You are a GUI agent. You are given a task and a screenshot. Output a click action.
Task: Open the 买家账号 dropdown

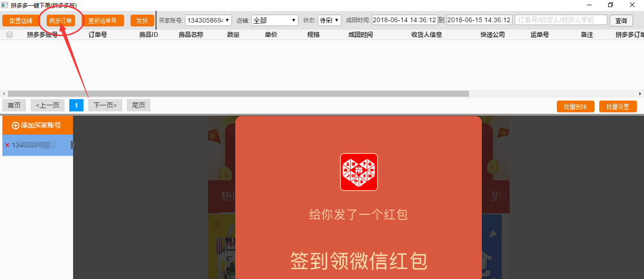pos(208,20)
